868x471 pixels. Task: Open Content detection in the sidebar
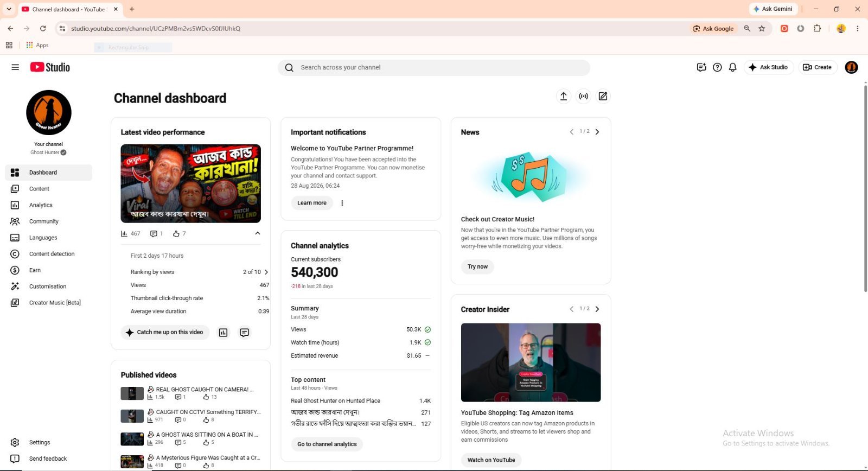tap(49, 254)
